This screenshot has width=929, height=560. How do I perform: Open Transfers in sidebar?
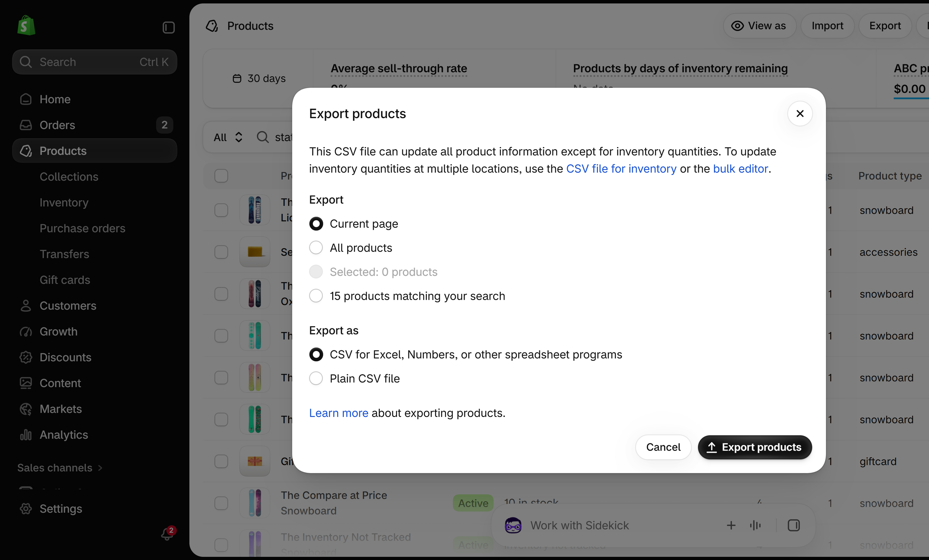click(64, 254)
